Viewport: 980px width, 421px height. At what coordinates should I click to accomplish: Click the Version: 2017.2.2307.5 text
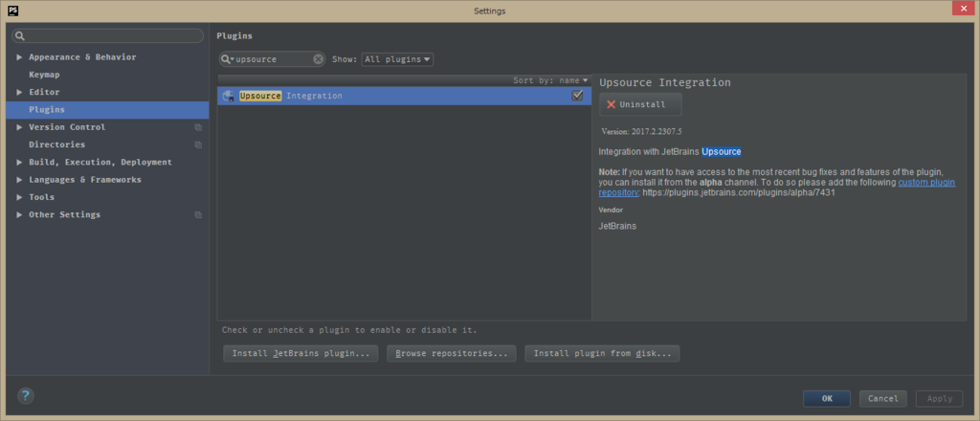[641, 132]
